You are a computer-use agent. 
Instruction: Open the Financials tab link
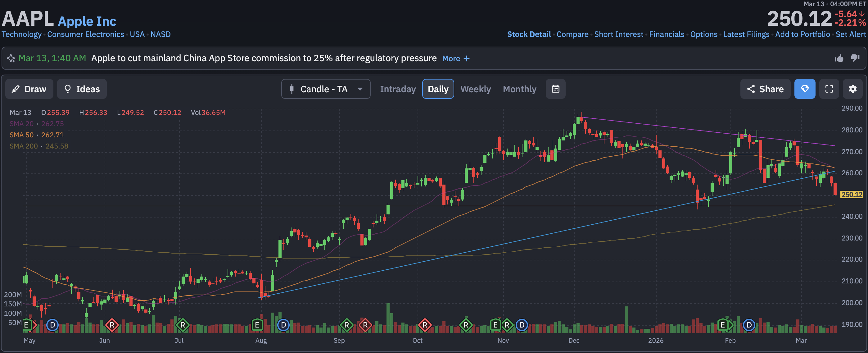666,34
